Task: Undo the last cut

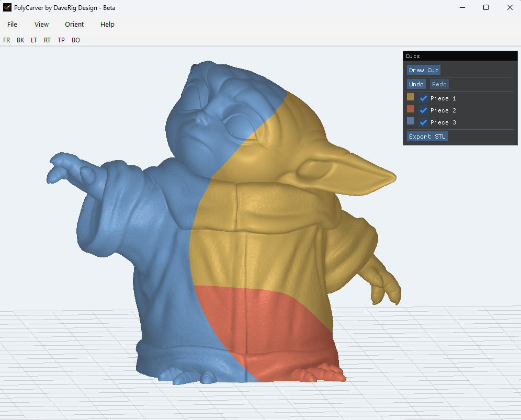Action: point(416,84)
